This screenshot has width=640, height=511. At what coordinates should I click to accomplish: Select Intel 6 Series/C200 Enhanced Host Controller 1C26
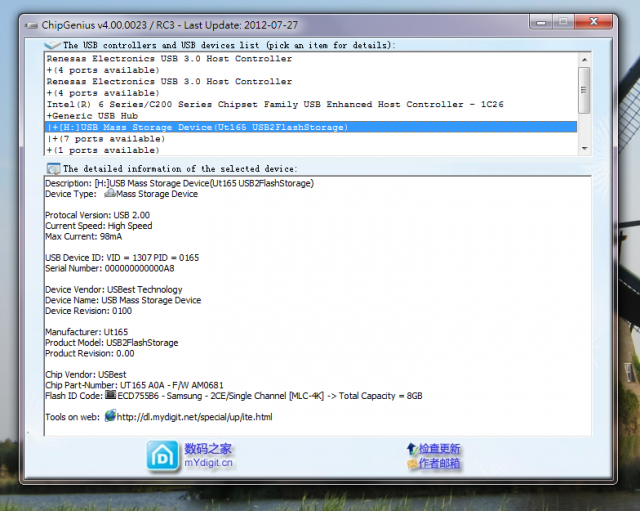click(x=311, y=104)
